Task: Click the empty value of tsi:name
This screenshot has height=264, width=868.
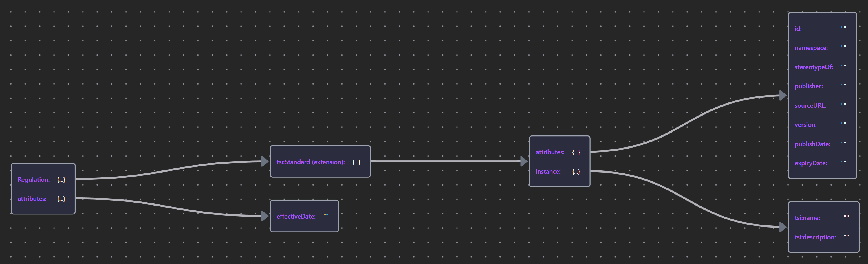Action: pyautogui.click(x=847, y=217)
